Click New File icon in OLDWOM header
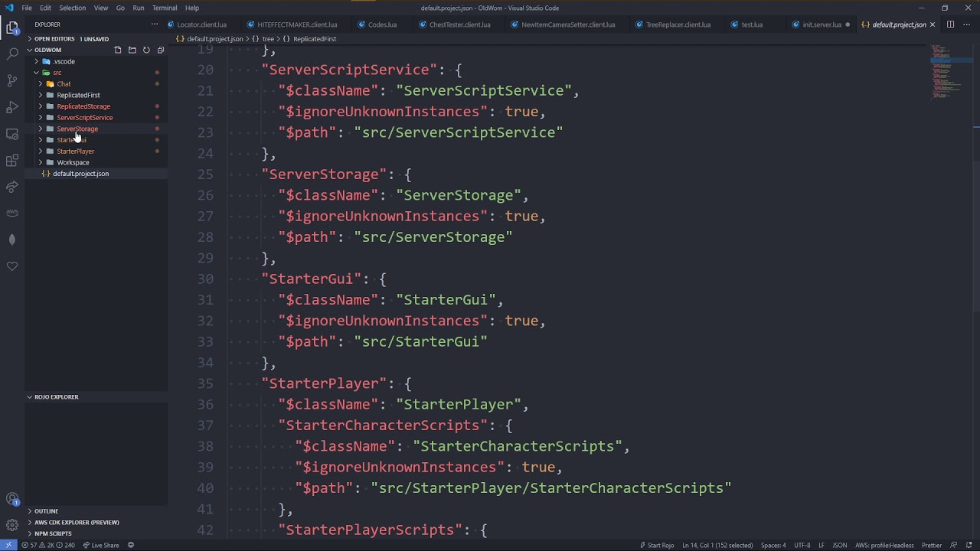Screen dimensions: 980x551 pyautogui.click(x=118, y=50)
